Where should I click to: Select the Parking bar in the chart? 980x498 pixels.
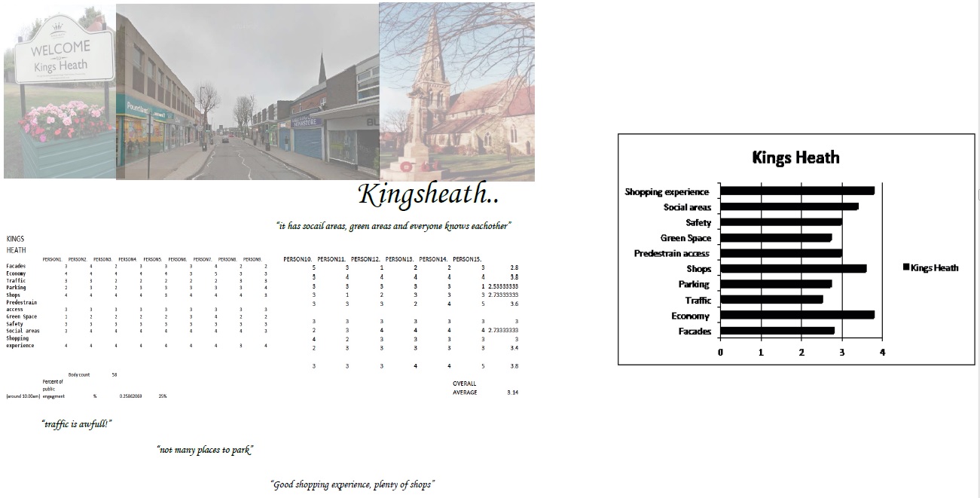pyautogui.click(x=776, y=284)
